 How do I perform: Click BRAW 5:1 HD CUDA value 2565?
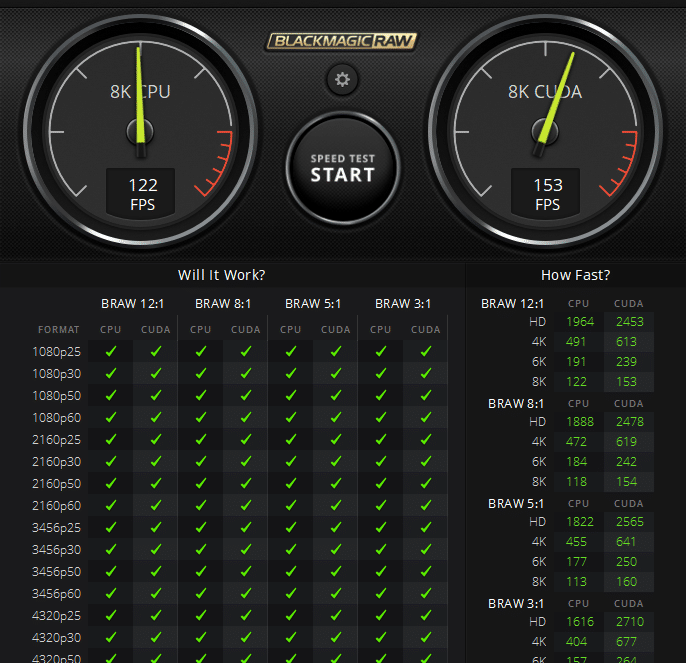pos(630,522)
